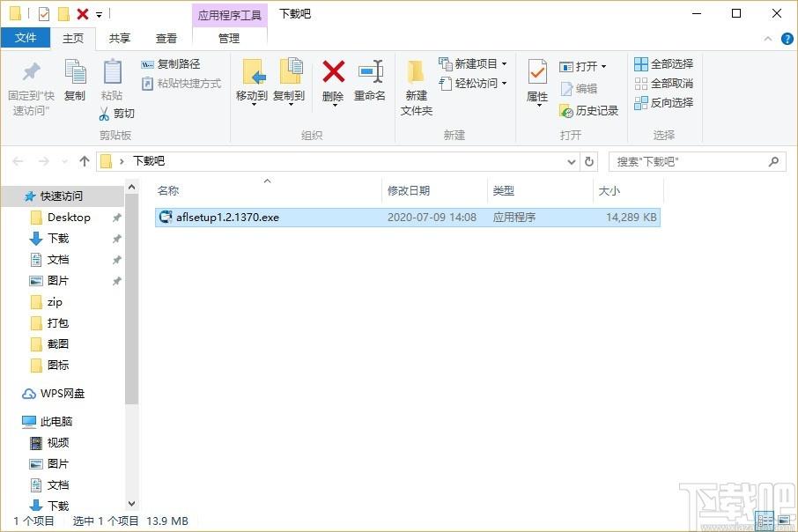Click Application Tools (应用程序工具) tab header
This screenshot has height=532, width=798.
pyautogui.click(x=230, y=15)
